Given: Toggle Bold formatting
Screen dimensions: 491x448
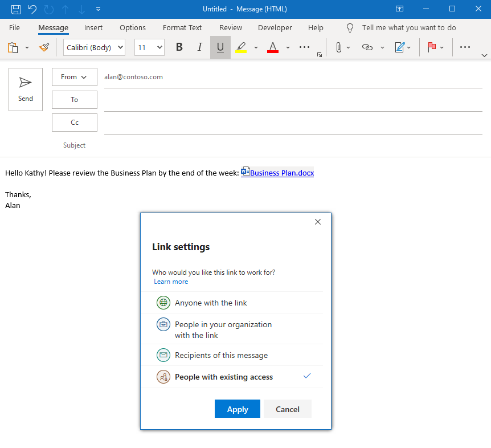Looking at the screenshot, I should pyautogui.click(x=179, y=47).
